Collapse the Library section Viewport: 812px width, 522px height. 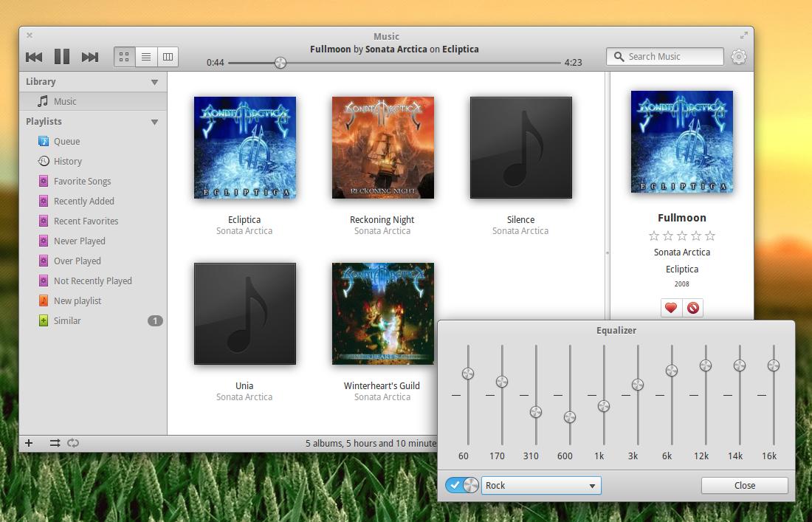[x=154, y=82]
